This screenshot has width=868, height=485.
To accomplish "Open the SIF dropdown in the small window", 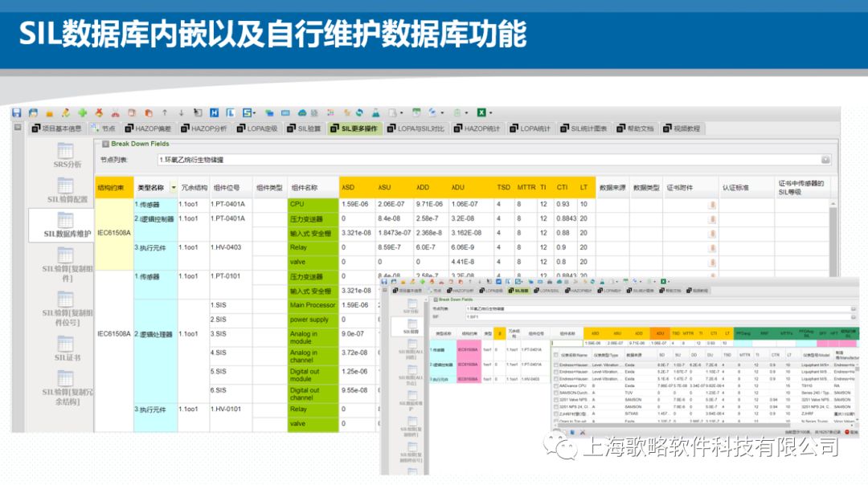I will tap(853, 317).
